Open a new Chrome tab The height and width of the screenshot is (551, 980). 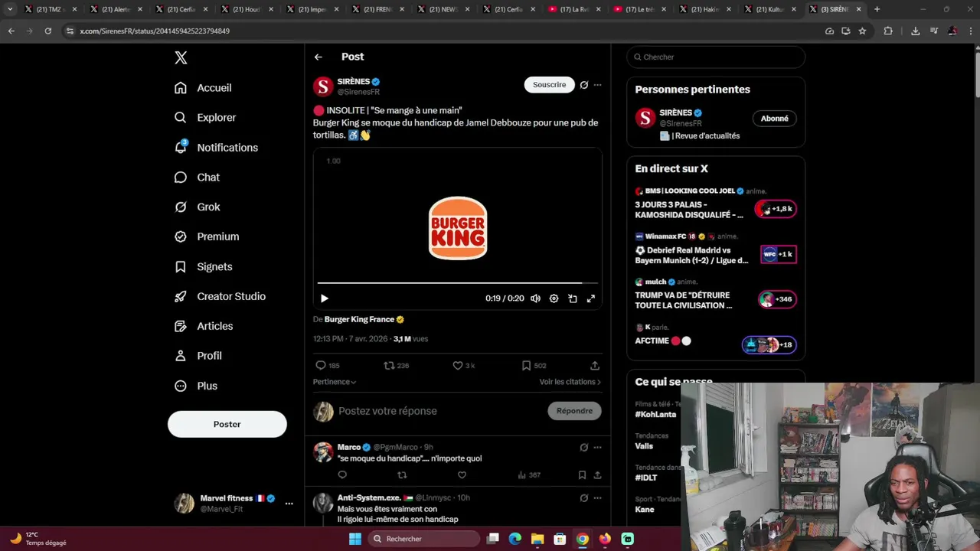(877, 9)
